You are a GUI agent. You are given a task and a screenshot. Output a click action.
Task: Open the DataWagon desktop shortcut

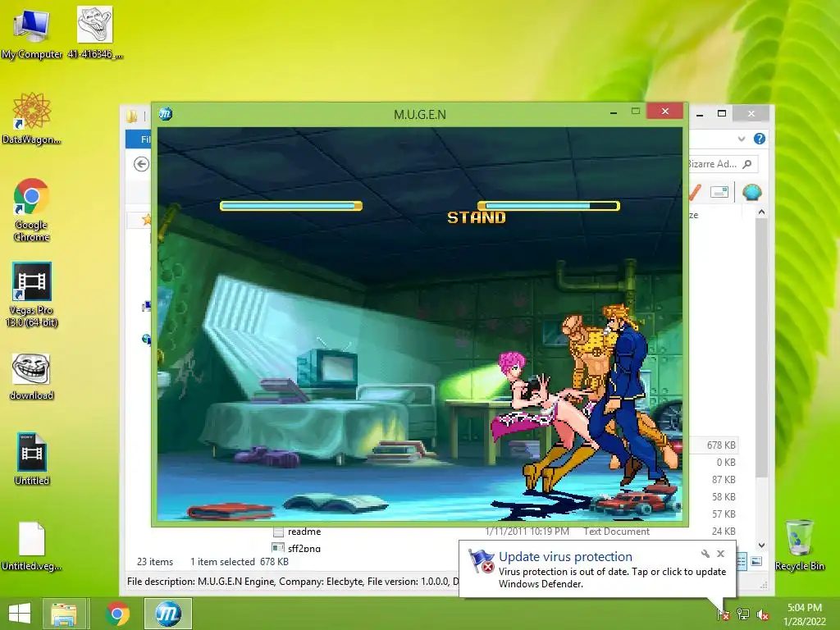tap(31, 118)
